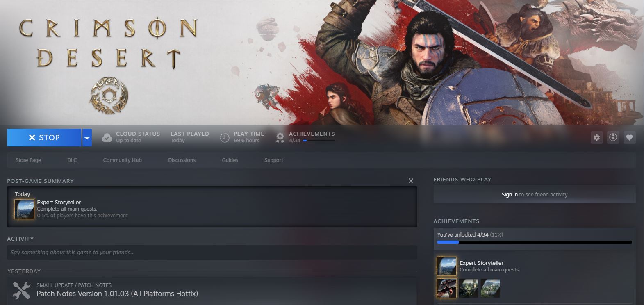Go to the Community Hub tab
Viewport: 644px width, 305px height.
pos(123,160)
